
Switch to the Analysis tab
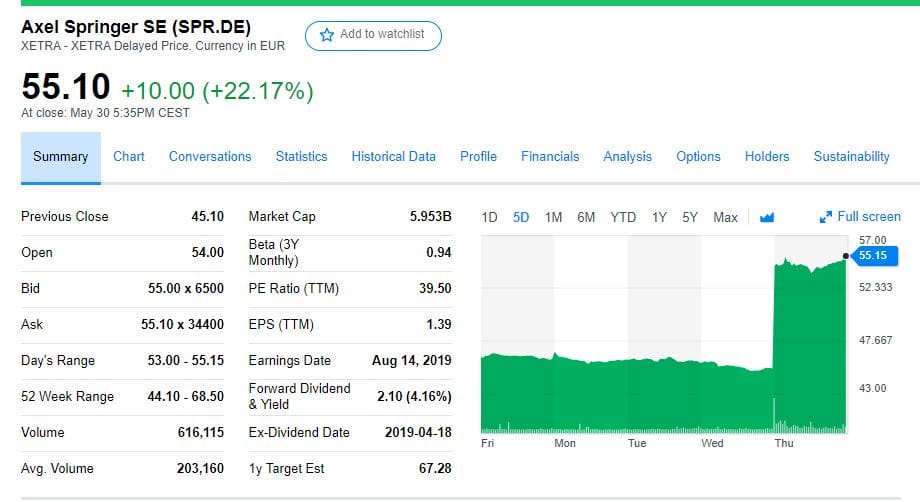627,157
